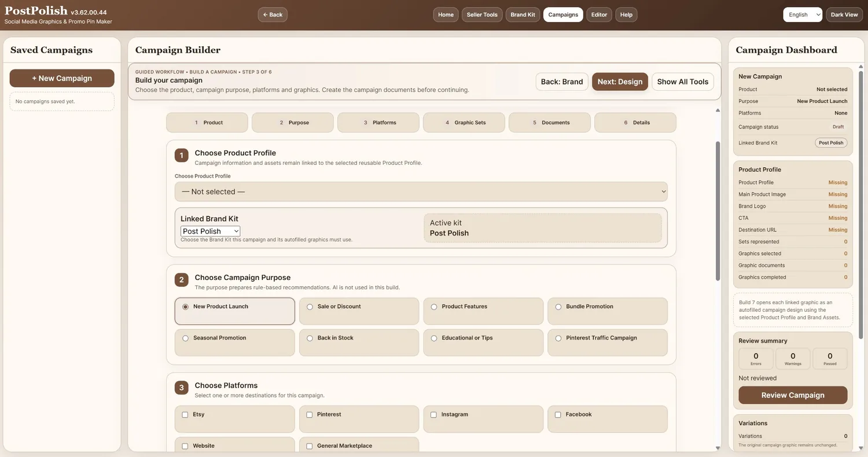This screenshot has height=457, width=868.
Task: Open the Editor tab
Action: pos(599,14)
